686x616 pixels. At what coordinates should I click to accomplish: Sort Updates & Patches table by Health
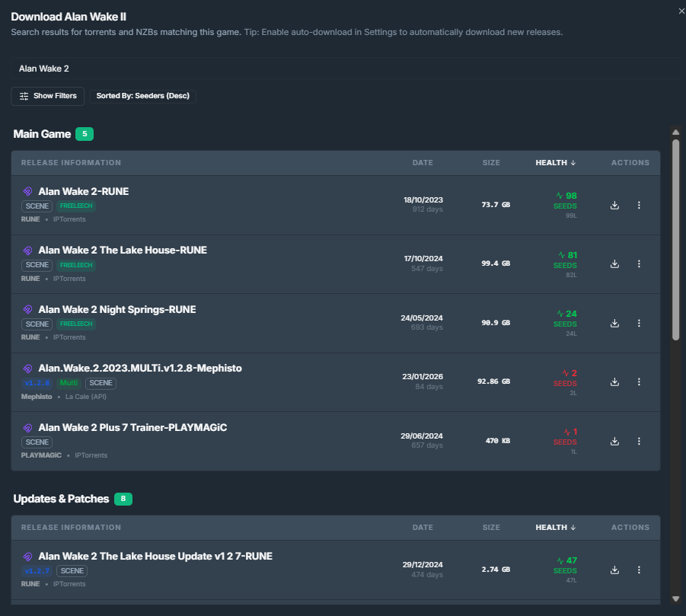pyautogui.click(x=555, y=528)
